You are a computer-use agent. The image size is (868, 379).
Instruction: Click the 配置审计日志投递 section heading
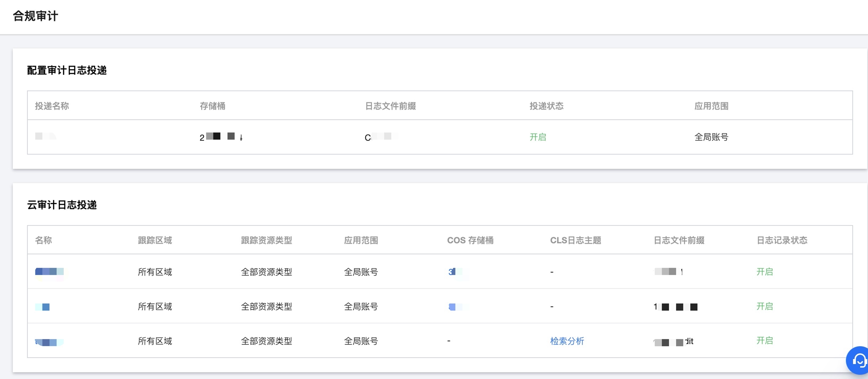tap(67, 71)
